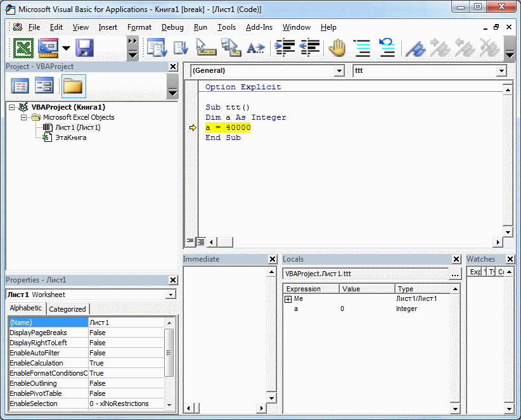Screen dimensions: 521x420
Task: Open the Debug menu
Action: point(172,27)
